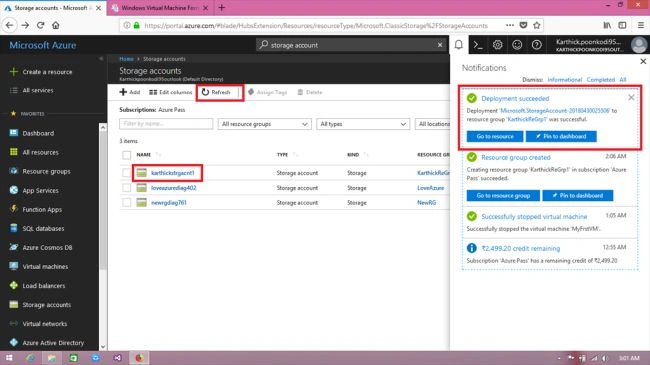Image resolution: width=650 pixels, height=365 pixels.
Task: Pin resource group to dashboard button
Action: pos(578,195)
